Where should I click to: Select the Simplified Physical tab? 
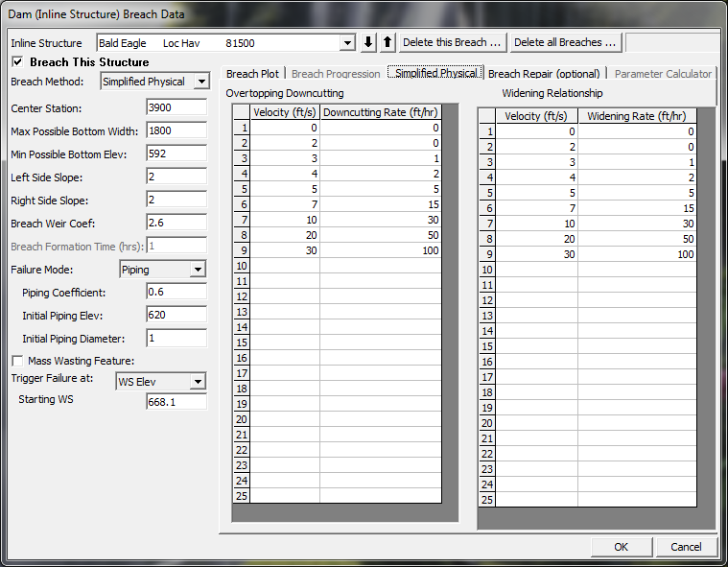coord(436,74)
